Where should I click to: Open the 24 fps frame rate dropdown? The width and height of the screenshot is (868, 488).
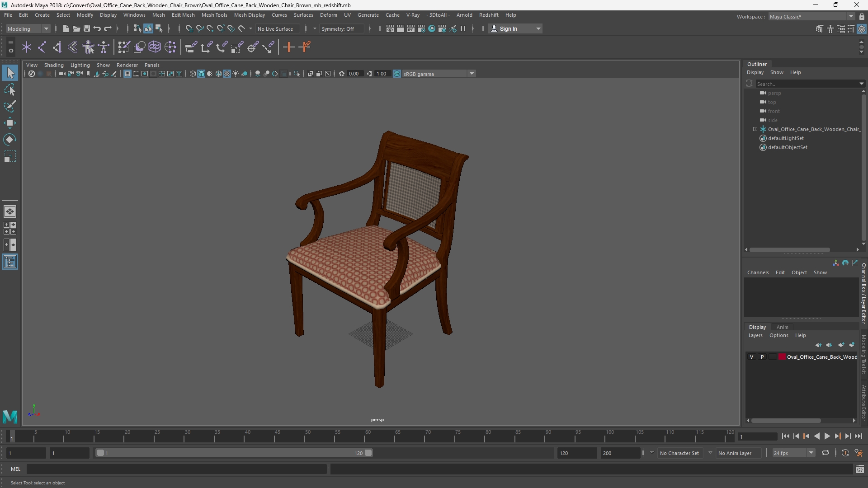coord(793,453)
